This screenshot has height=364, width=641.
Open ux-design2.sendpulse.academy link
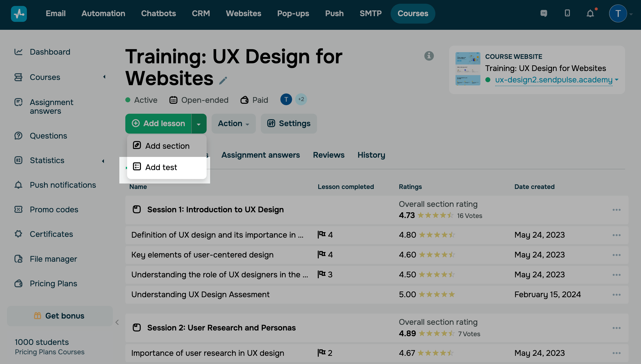coord(553,80)
